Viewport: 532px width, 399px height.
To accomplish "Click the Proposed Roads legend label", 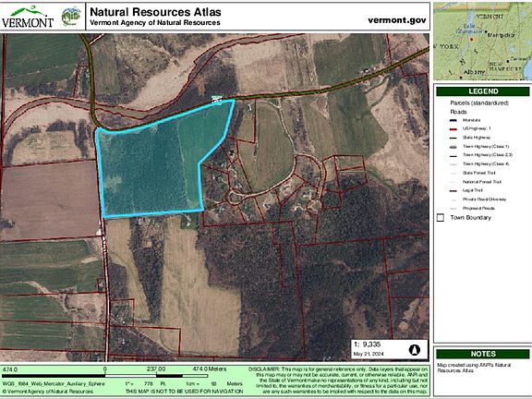I will pos(478,209).
